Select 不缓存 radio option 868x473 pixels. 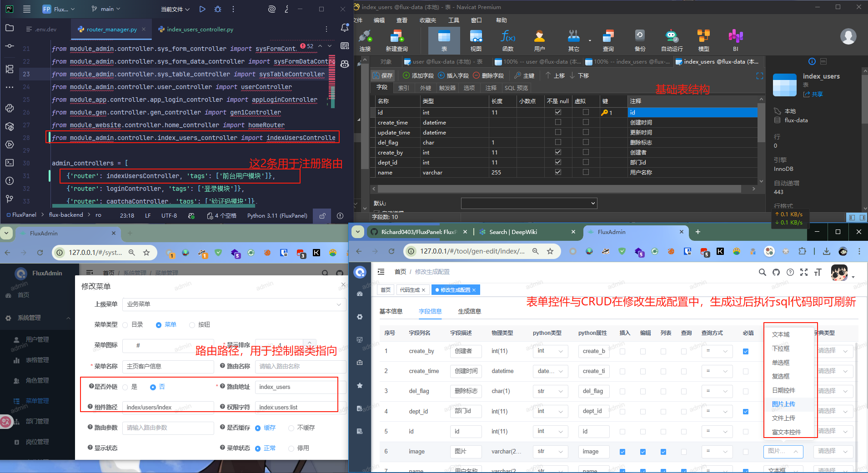click(x=291, y=428)
